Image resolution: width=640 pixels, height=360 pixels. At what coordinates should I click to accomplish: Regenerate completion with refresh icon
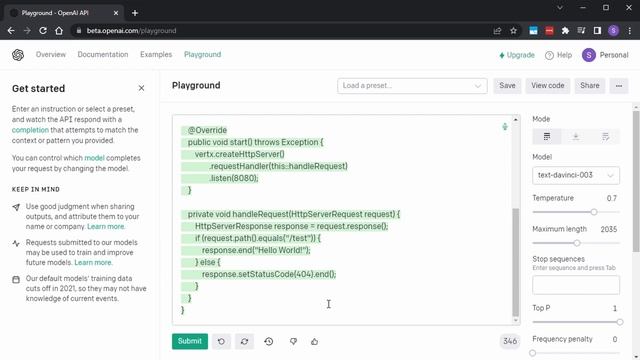244,341
